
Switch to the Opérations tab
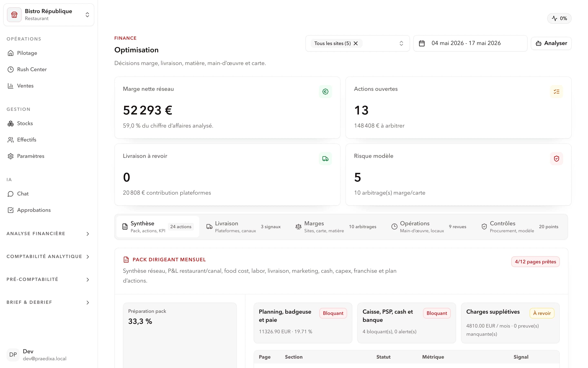tap(429, 227)
